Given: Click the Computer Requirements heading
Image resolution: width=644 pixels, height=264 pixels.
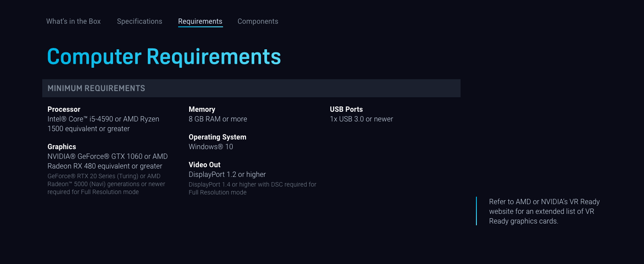Looking at the screenshot, I should [164, 56].
